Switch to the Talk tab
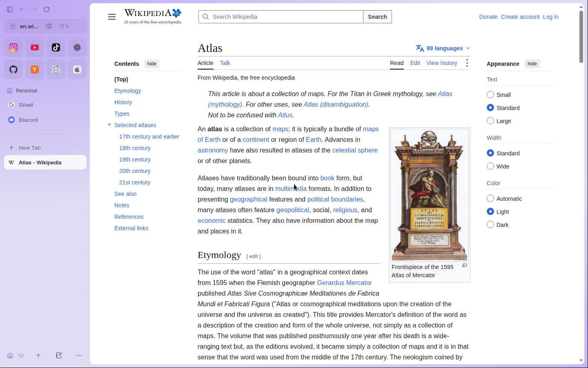 click(225, 63)
